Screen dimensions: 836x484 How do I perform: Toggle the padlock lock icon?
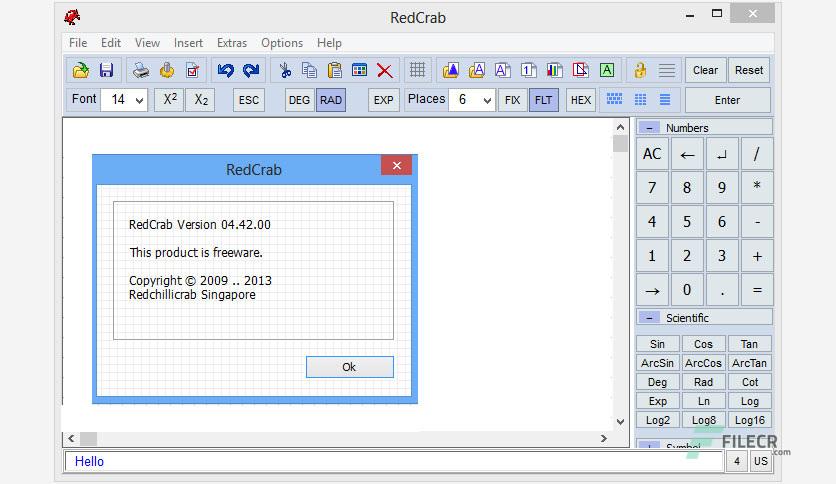click(x=640, y=70)
